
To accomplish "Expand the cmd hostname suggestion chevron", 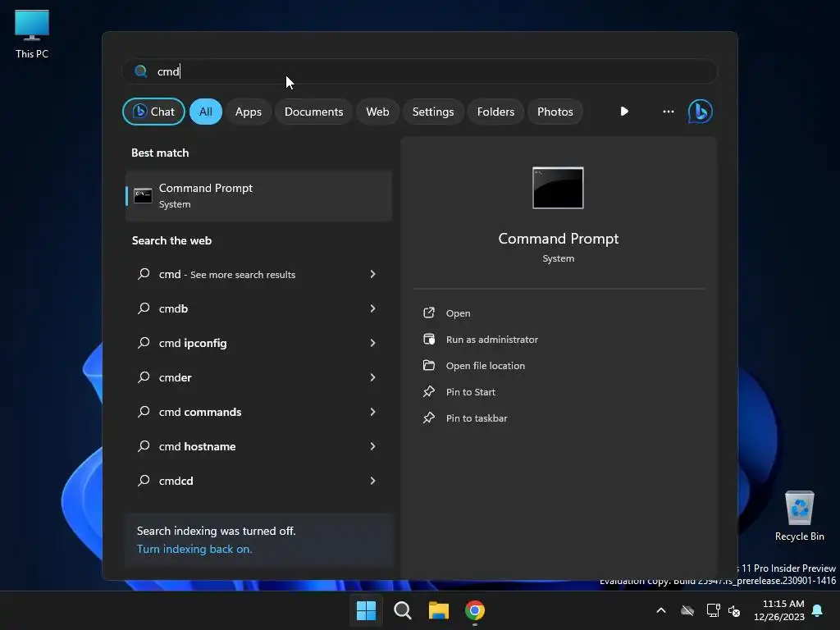I will [x=373, y=446].
